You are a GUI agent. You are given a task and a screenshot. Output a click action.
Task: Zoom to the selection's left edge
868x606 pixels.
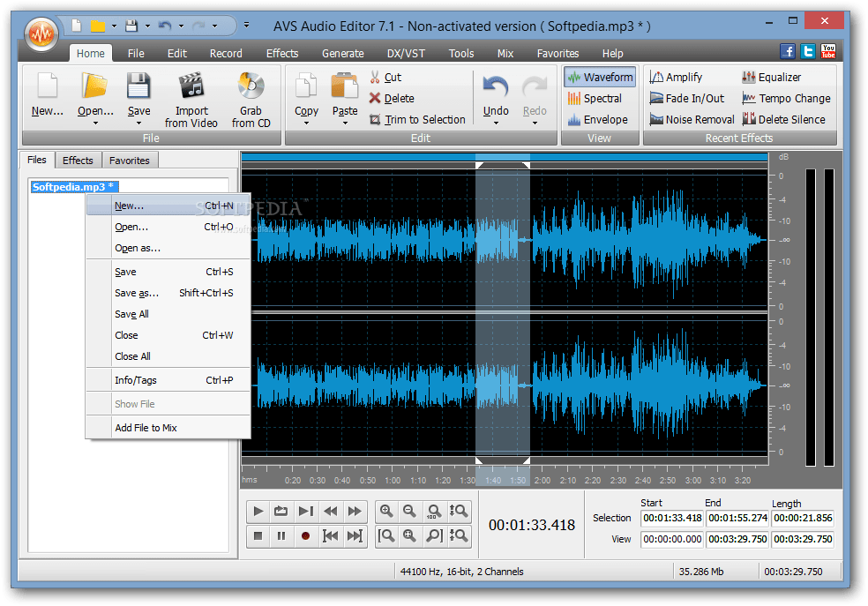[386, 535]
